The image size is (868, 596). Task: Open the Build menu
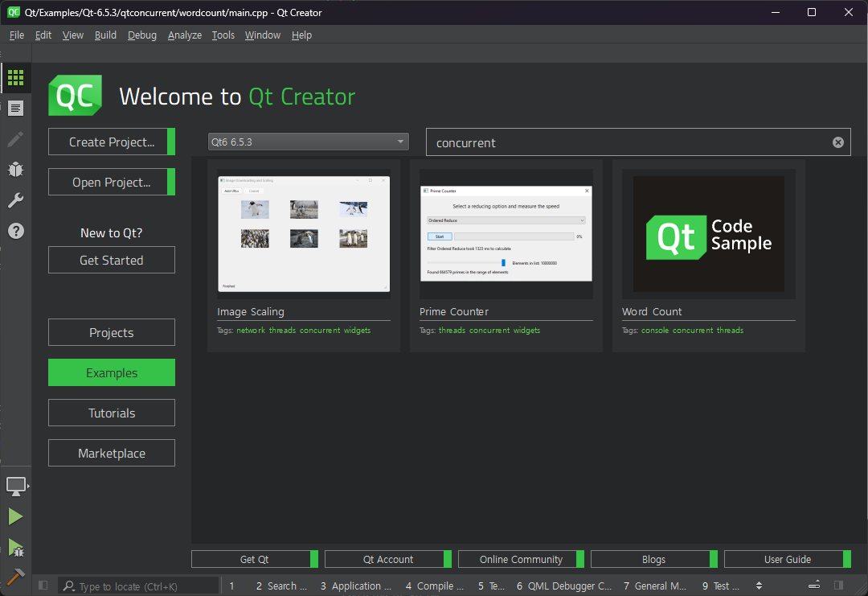tap(106, 35)
